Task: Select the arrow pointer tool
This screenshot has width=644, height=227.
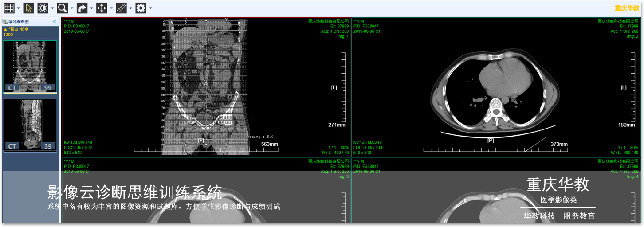Action: coord(28,8)
